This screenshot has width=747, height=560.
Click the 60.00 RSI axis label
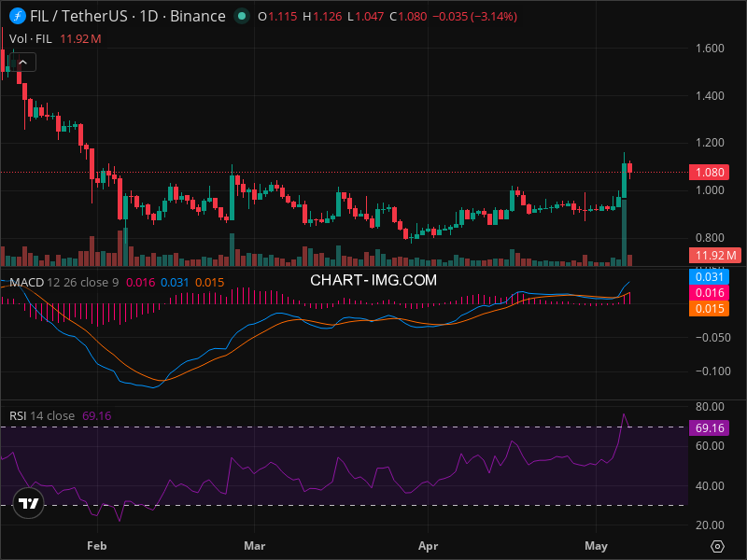[x=710, y=446]
